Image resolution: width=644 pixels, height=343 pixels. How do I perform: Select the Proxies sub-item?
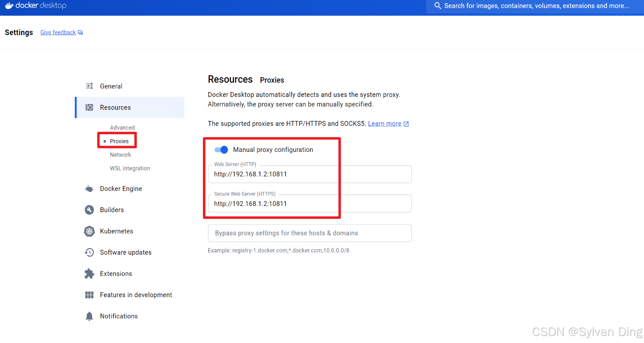click(119, 141)
